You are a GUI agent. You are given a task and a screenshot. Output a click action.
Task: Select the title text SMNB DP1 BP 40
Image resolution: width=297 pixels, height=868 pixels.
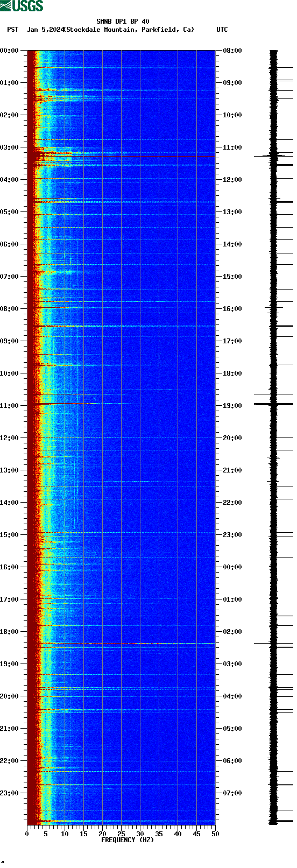(123, 22)
